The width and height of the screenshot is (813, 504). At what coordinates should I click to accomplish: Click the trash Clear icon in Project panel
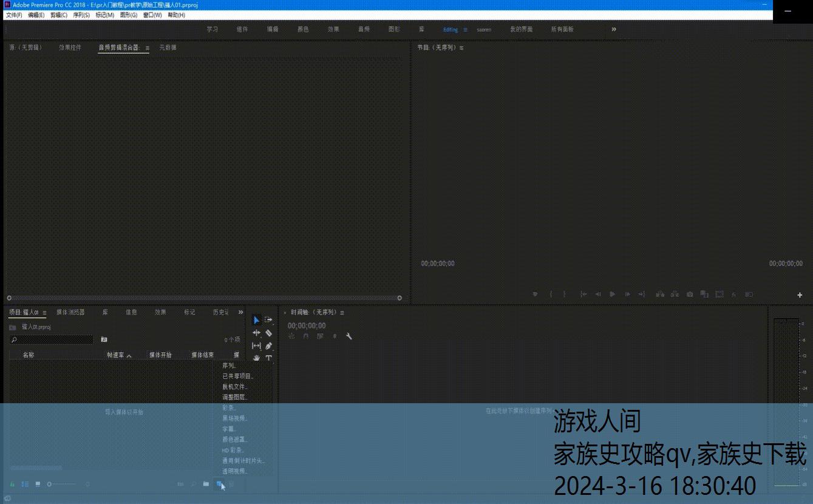click(231, 484)
